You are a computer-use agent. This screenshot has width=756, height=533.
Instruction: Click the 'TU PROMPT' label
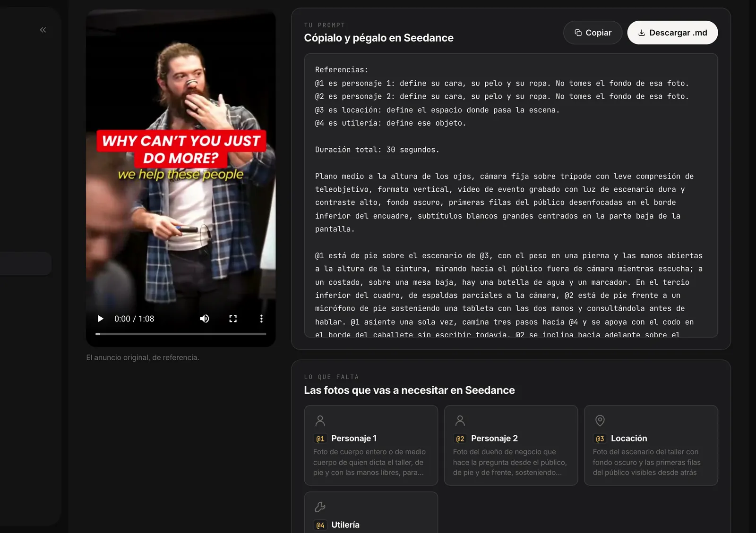(325, 25)
